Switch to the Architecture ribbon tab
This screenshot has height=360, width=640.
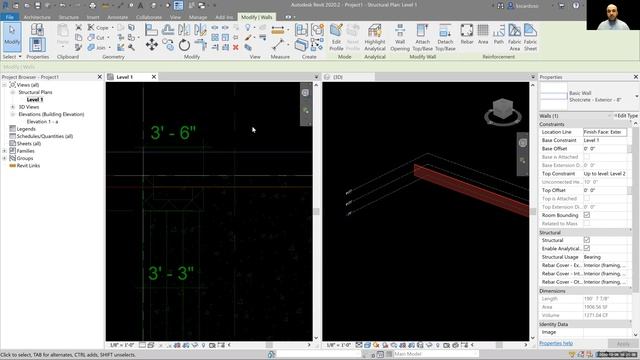37,17
